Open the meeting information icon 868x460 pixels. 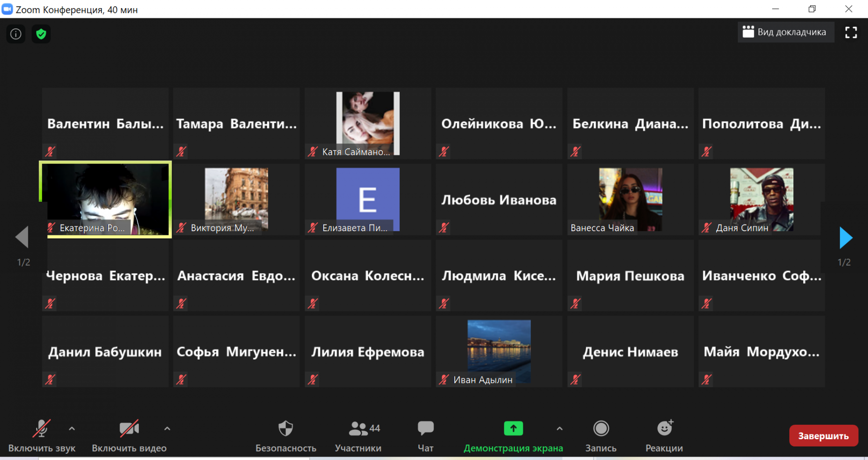click(16, 34)
